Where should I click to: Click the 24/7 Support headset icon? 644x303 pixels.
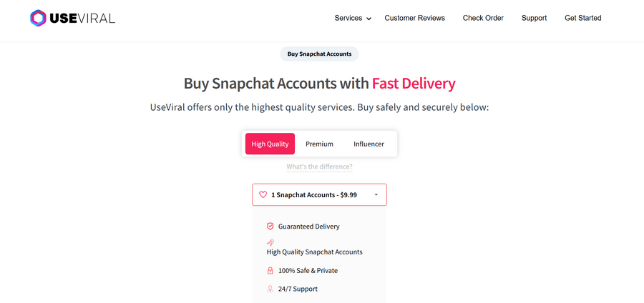coord(270,289)
